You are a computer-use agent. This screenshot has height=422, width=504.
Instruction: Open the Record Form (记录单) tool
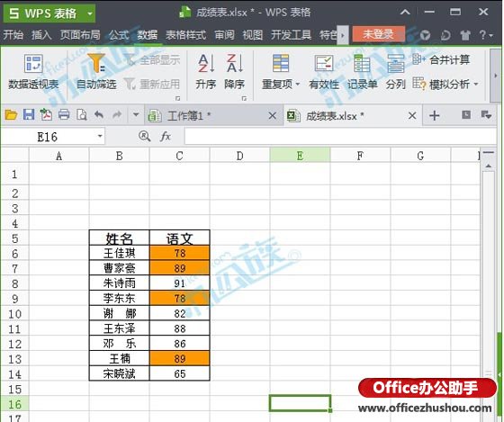click(x=362, y=71)
